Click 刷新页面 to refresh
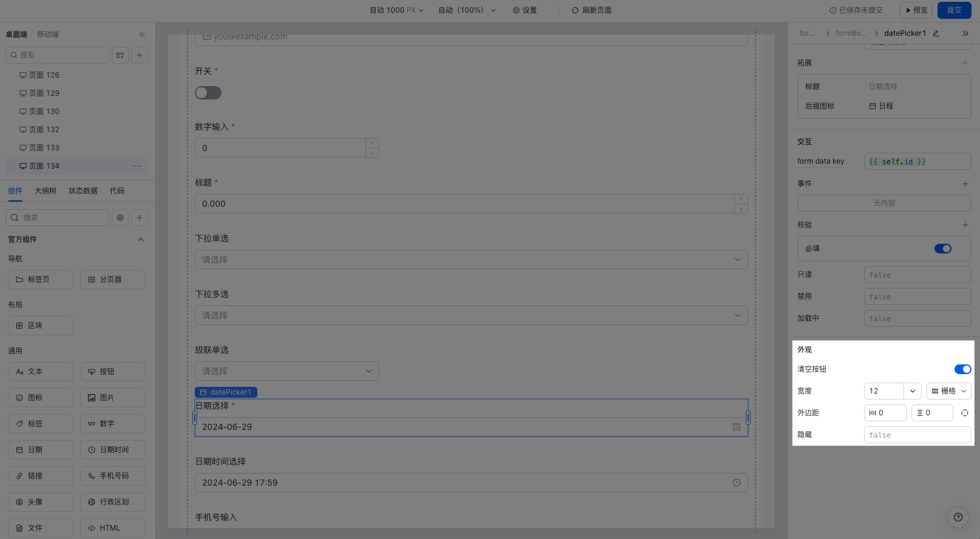 592,10
